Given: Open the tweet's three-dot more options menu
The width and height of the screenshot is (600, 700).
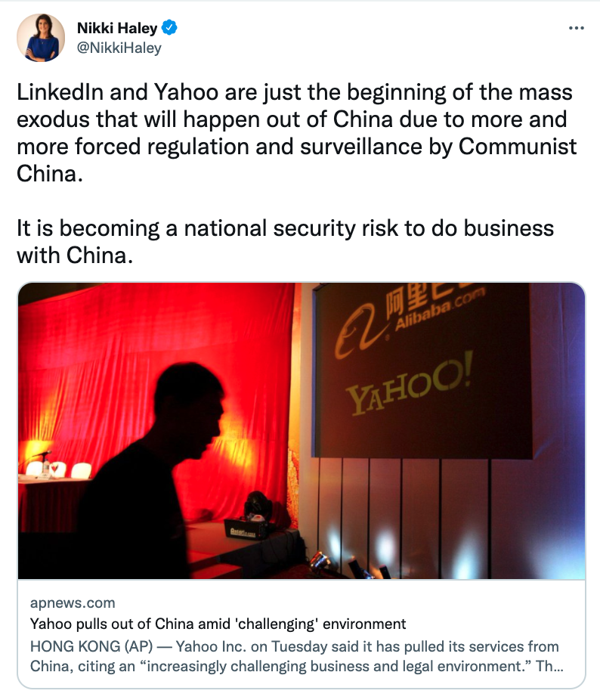Looking at the screenshot, I should tap(576, 28).
